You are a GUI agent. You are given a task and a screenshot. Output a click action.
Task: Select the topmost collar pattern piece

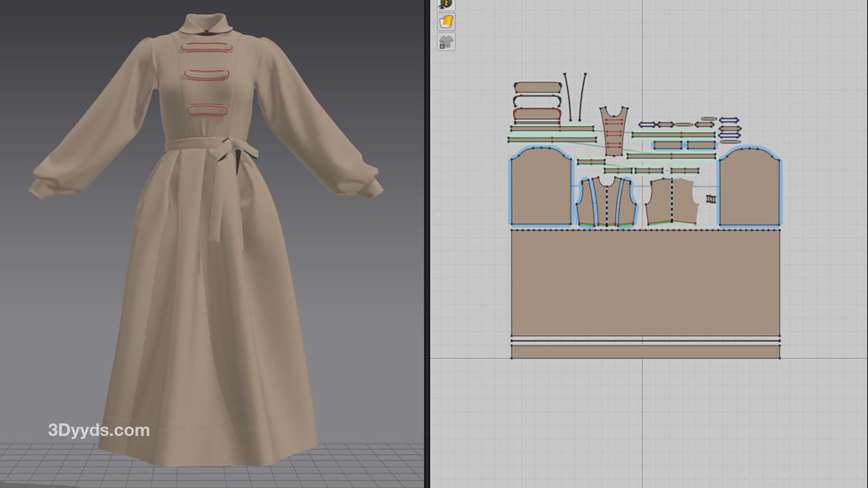(537, 88)
